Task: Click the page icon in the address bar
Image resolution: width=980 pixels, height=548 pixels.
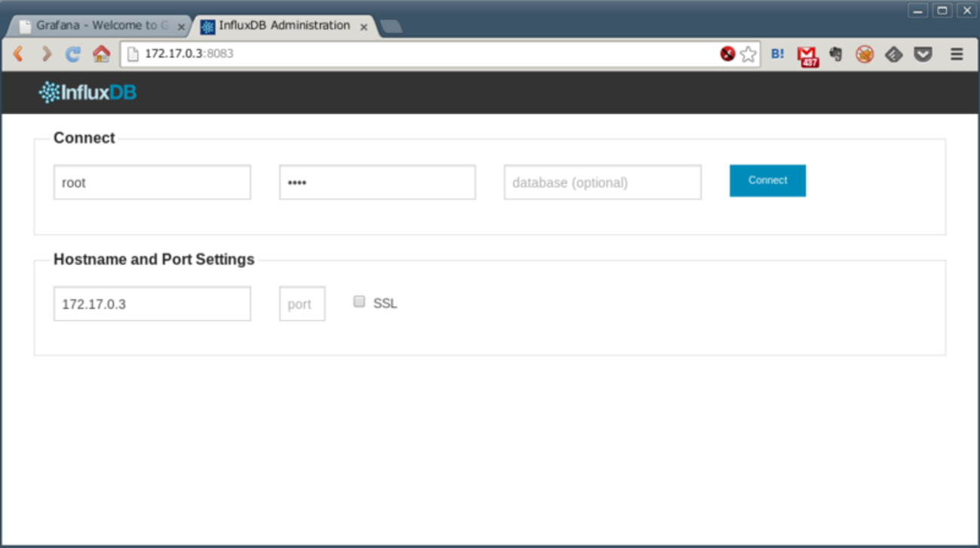Action: pyautogui.click(x=134, y=54)
